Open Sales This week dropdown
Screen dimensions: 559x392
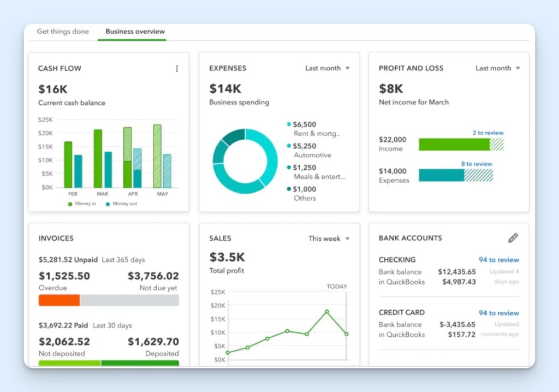click(x=329, y=239)
